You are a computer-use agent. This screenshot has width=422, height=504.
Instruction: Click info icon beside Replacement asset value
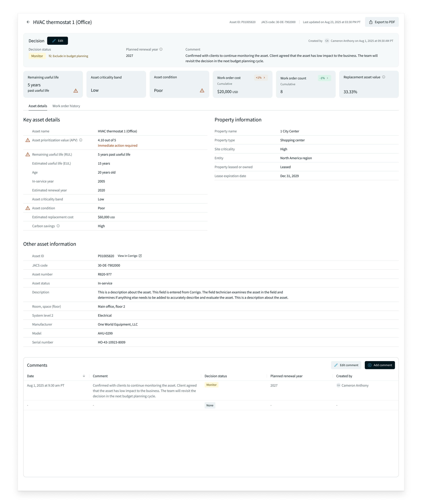[x=384, y=77]
